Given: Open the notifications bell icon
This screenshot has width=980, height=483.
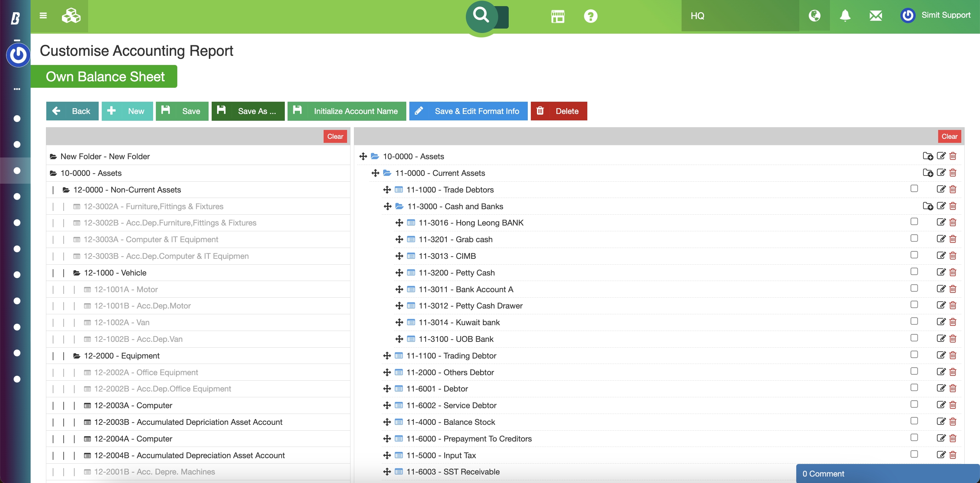Looking at the screenshot, I should [x=845, y=16].
